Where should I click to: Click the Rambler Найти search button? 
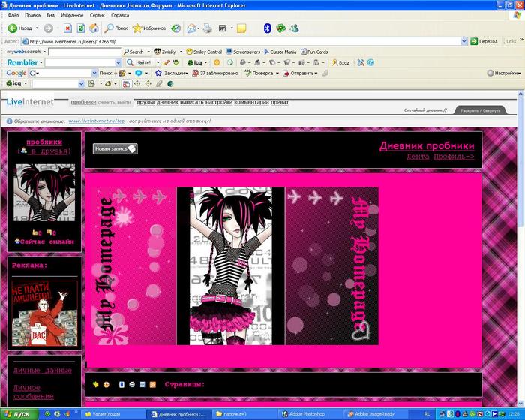point(139,62)
